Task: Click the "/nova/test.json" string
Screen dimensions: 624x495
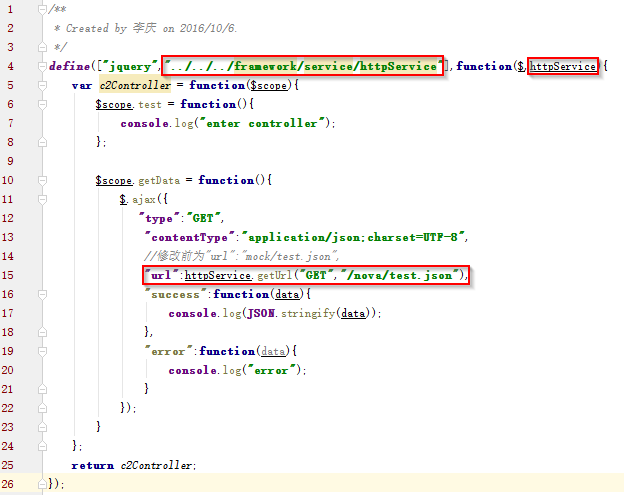Action: point(400,275)
